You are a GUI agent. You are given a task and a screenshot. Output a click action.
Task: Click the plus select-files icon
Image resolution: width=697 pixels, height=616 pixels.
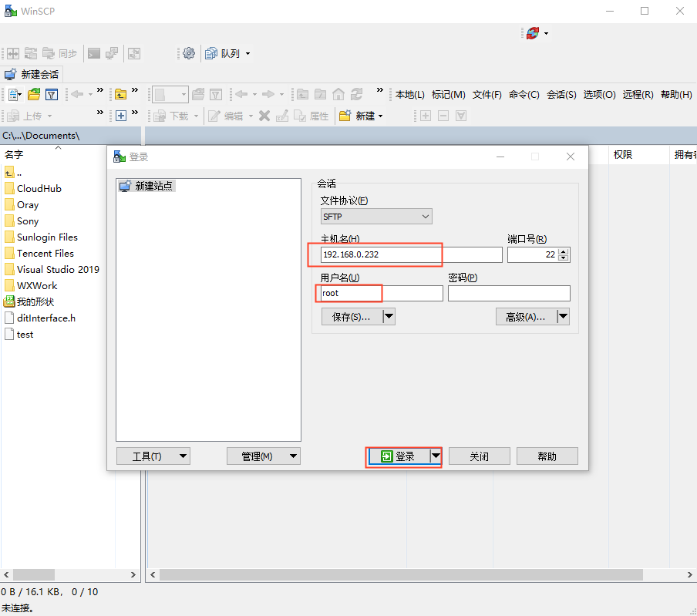[120, 116]
